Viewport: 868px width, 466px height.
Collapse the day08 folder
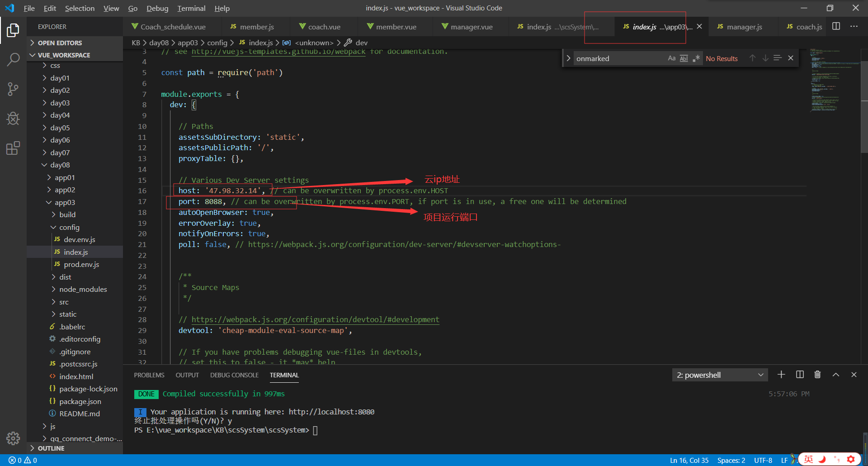tap(75, 165)
